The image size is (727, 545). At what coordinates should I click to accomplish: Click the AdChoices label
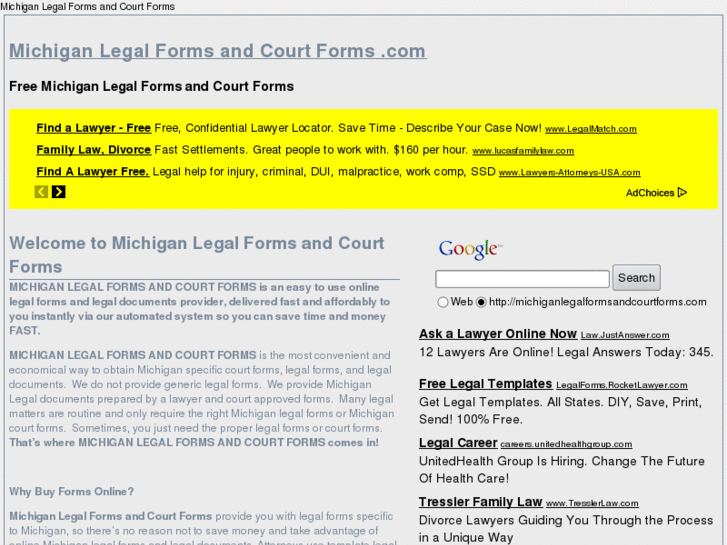(650, 193)
